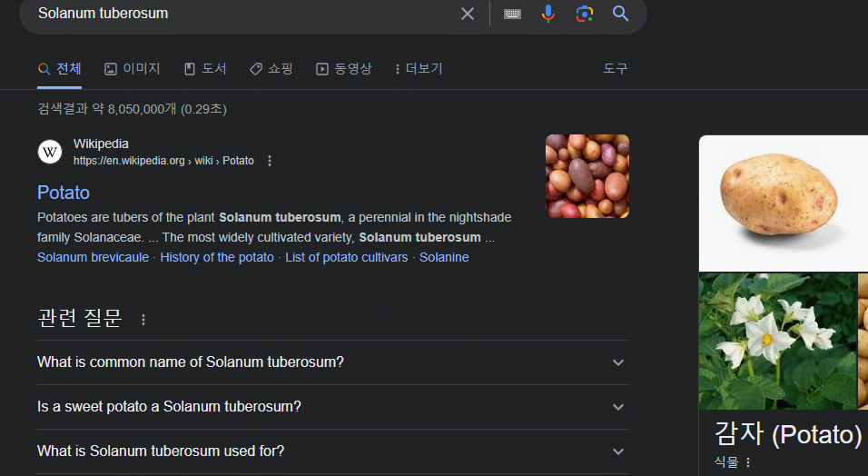Image resolution: width=868 pixels, height=476 pixels.
Task: Clear the search box with the X icon
Action: tap(468, 14)
